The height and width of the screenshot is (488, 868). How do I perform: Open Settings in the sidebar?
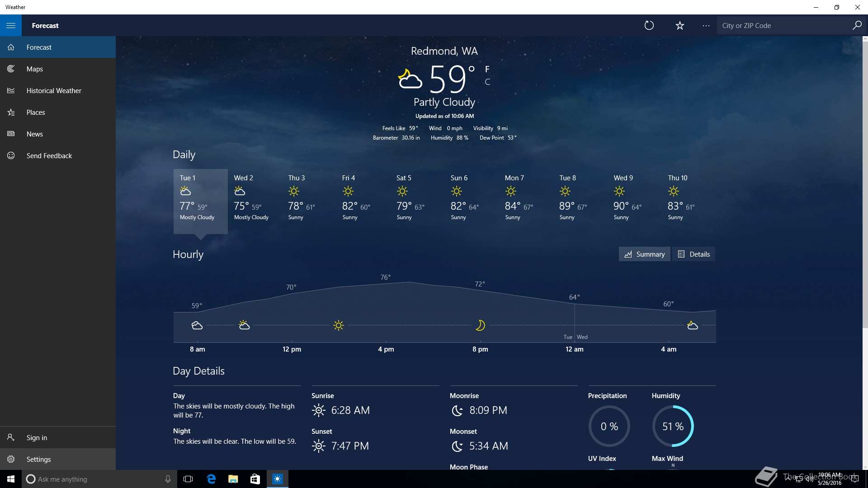coord(38,459)
